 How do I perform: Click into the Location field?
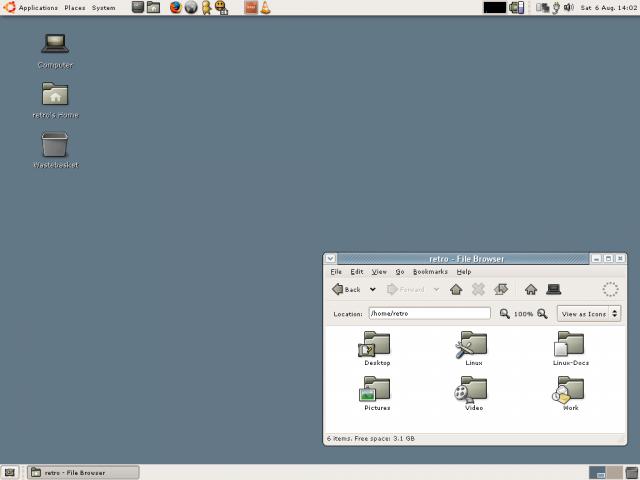pyautogui.click(x=429, y=313)
